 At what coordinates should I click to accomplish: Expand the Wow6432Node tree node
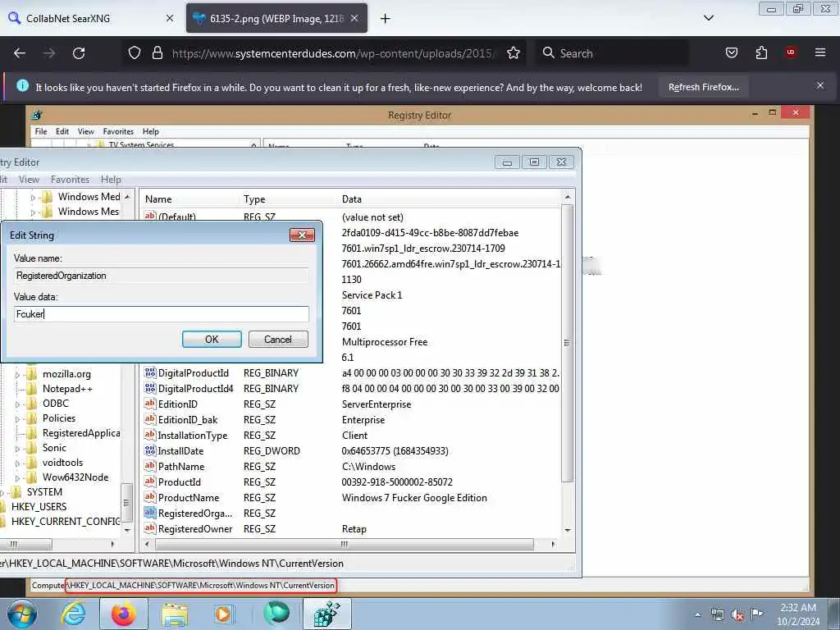tap(18, 478)
